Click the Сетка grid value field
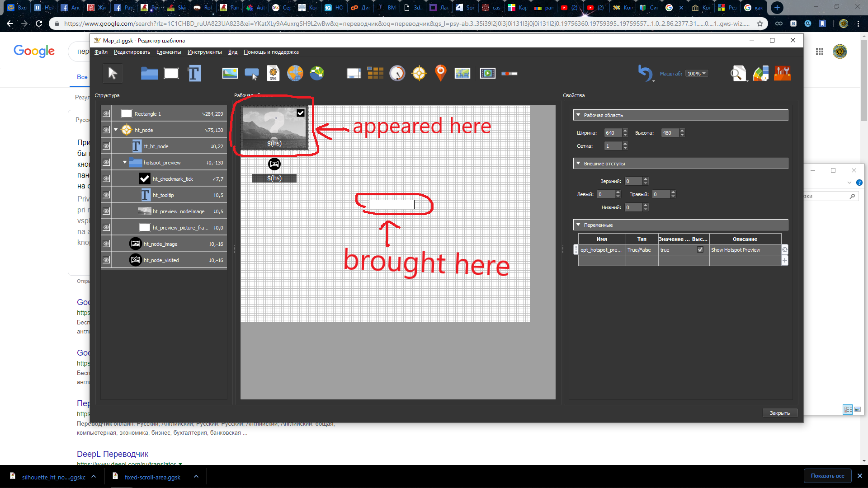 613,146
